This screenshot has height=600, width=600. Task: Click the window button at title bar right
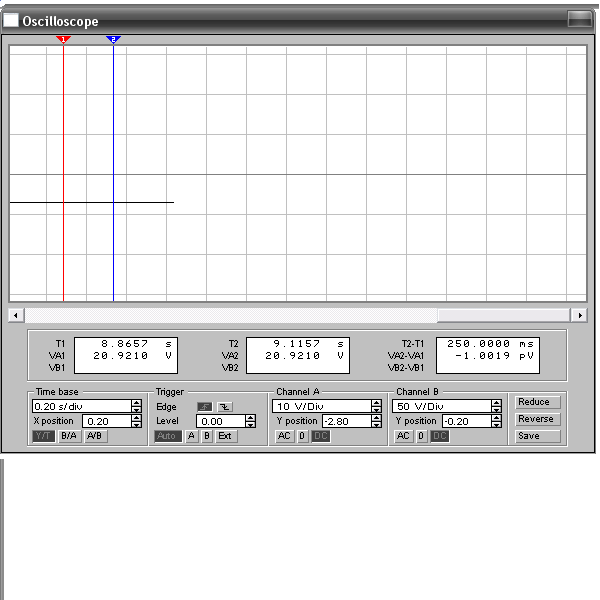(x=580, y=19)
